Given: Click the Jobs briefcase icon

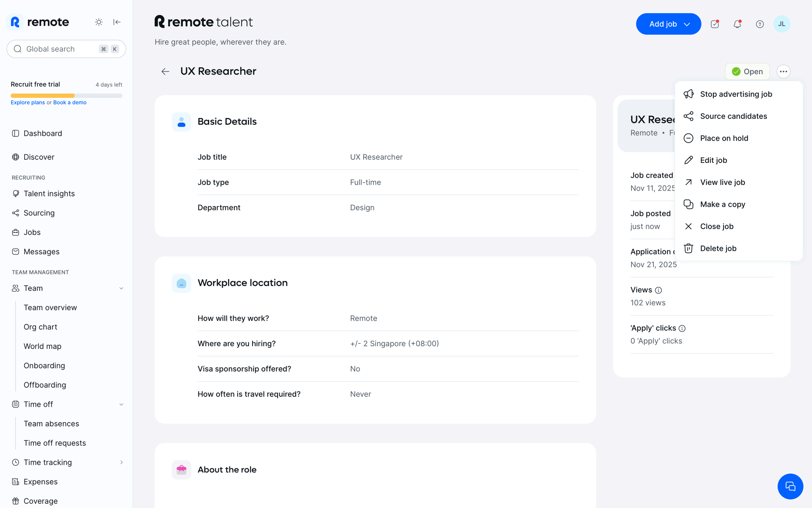Looking at the screenshot, I should coord(16,232).
